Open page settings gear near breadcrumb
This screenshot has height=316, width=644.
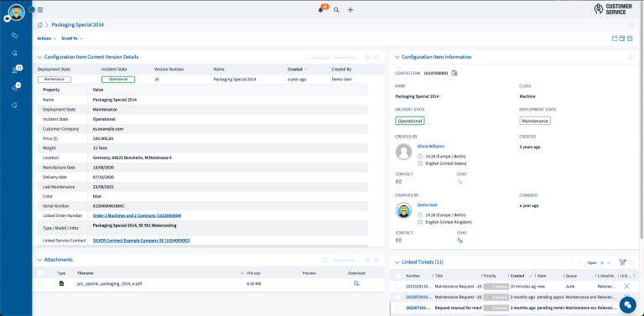click(x=631, y=25)
